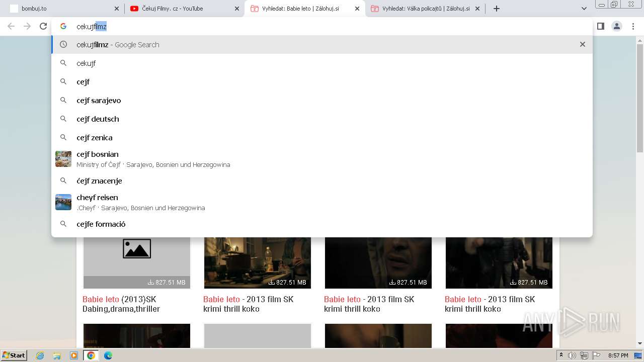Open Babie leto (2013)SK Dabing,drama,thriller link

(x=121, y=304)
